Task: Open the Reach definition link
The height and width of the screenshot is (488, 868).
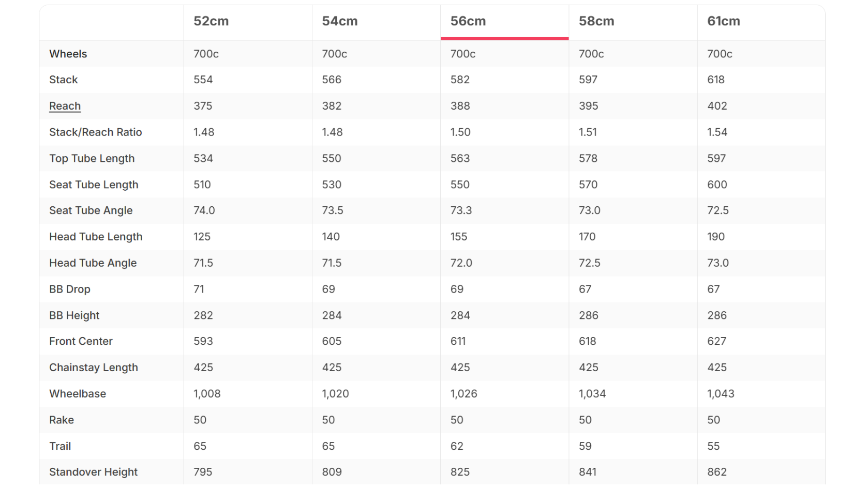Action: click(65, 106)
